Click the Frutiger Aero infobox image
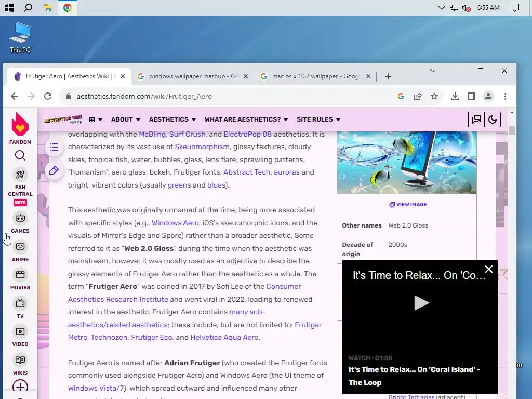The height and width of the screenshot is (399, 532). click(x=407, y=163)
